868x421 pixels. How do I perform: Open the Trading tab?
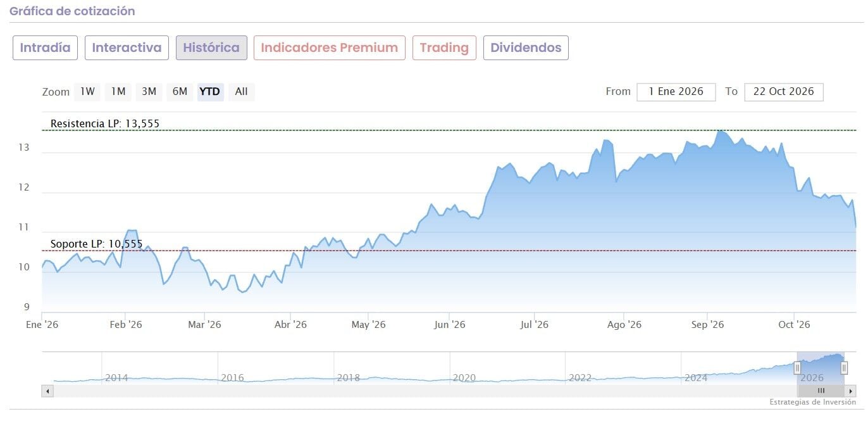(444, 47)
